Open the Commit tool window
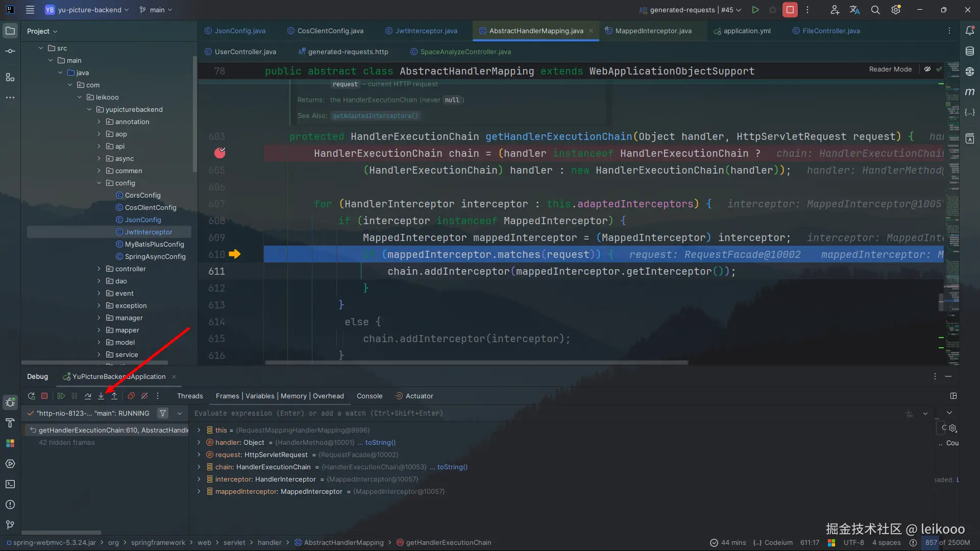Image resolution: width=980 pixels, height=551 pixels. coord(10,51)
